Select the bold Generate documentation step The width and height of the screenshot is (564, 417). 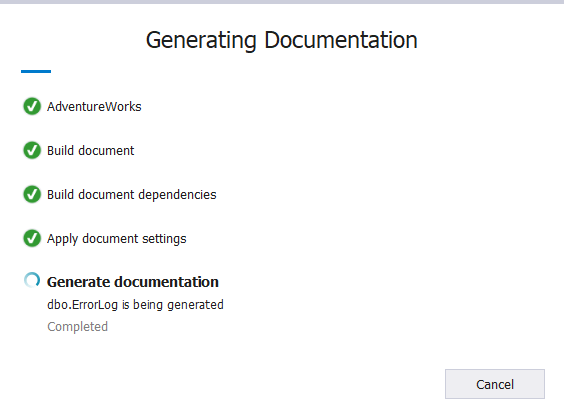pos(133,282)
